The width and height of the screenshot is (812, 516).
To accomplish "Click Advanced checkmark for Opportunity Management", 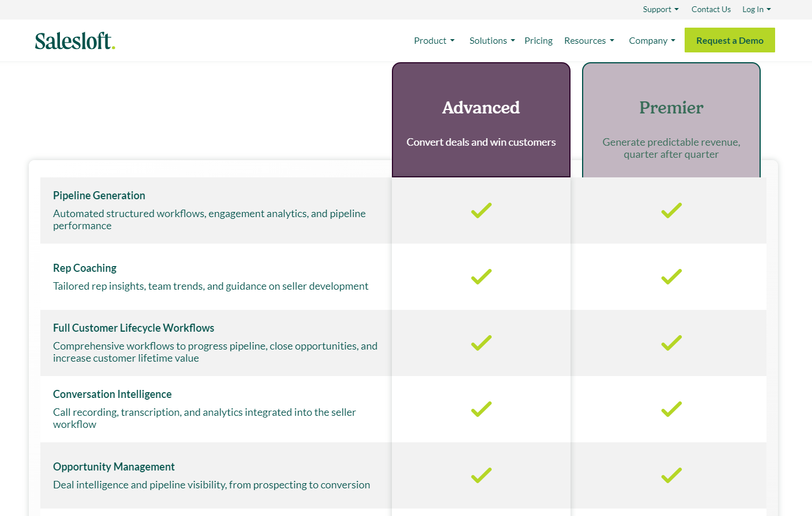I will pyautogui.click(x=481, y=476).
